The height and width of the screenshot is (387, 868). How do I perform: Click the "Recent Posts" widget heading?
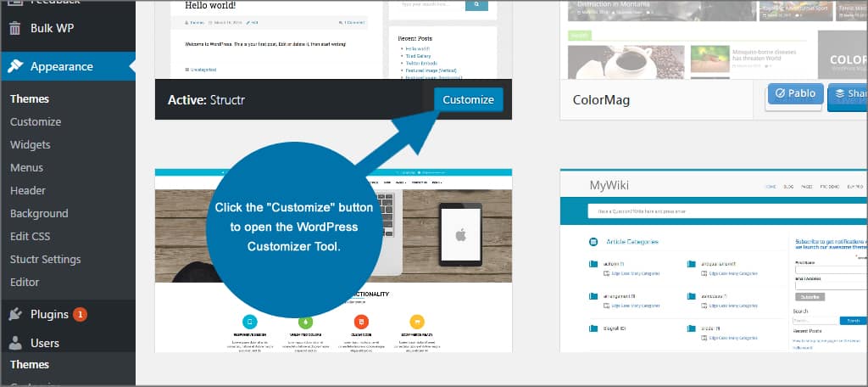[415, 38]
